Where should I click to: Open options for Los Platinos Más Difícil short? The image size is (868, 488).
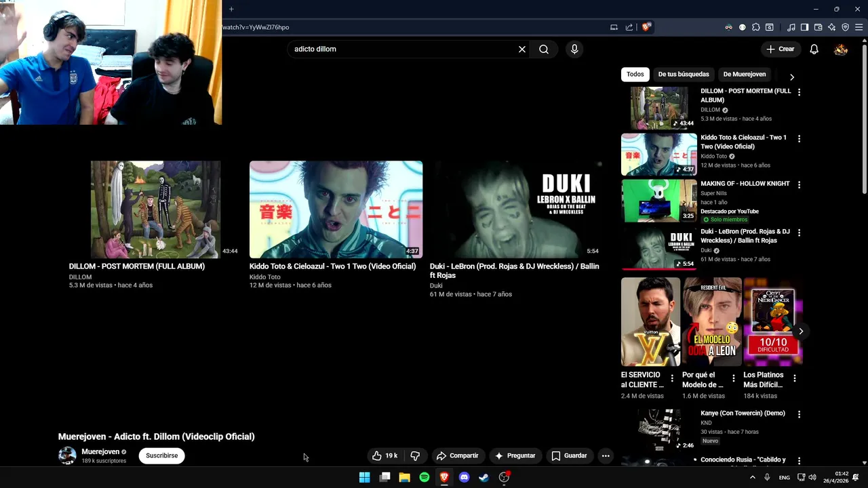pos(794,378)
